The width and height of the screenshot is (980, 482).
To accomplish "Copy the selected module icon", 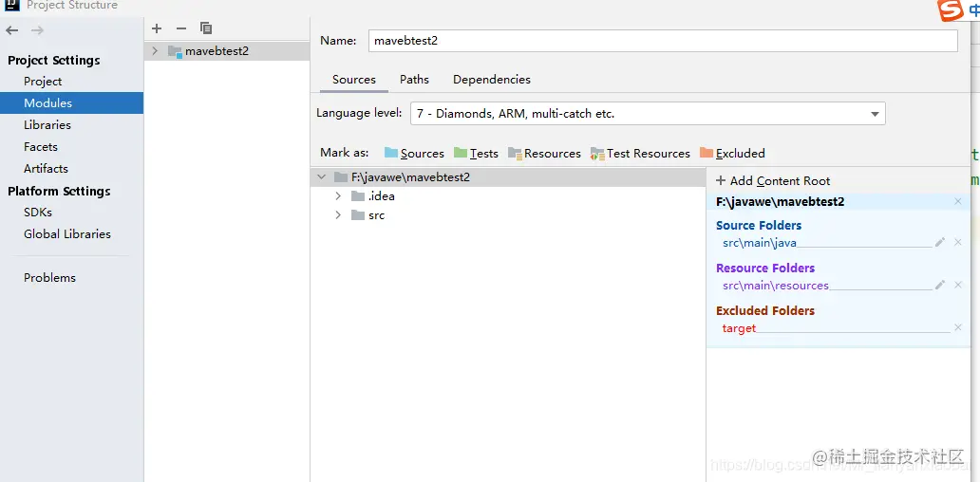I will 206,28.
